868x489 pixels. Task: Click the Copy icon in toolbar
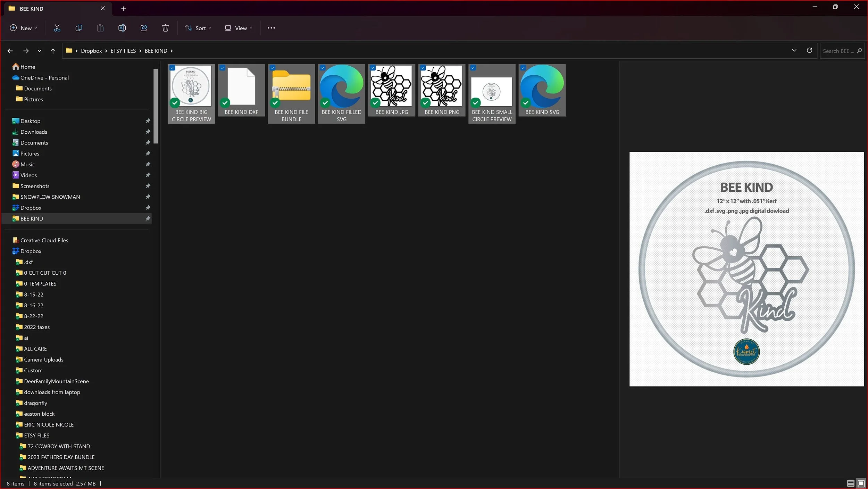point(79,28)
